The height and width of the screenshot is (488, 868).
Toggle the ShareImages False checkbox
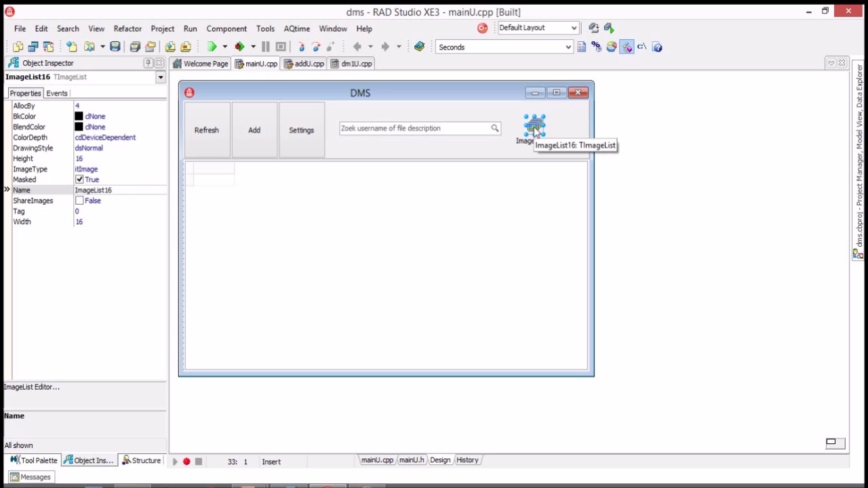pos(79,201)
